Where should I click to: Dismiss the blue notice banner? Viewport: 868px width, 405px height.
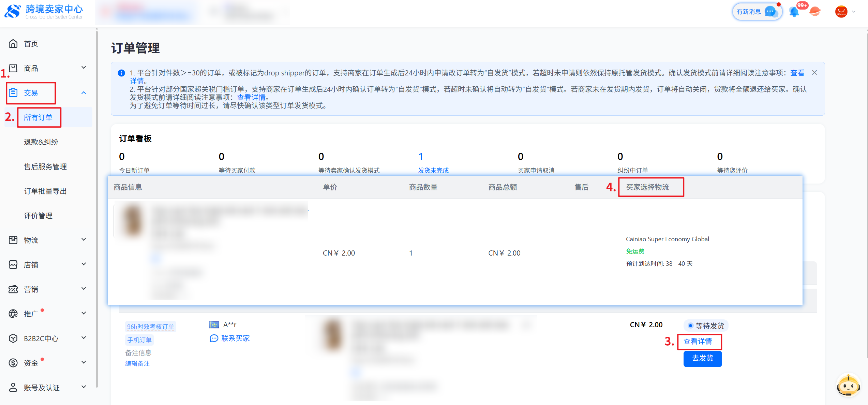click(x=814, y=72)
